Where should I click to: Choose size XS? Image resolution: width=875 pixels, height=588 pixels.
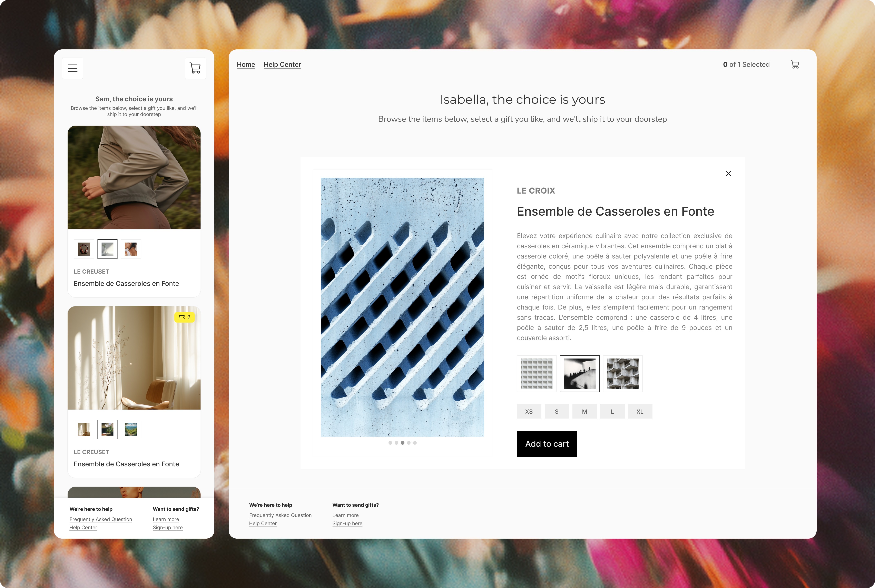(x=529, y=411)
